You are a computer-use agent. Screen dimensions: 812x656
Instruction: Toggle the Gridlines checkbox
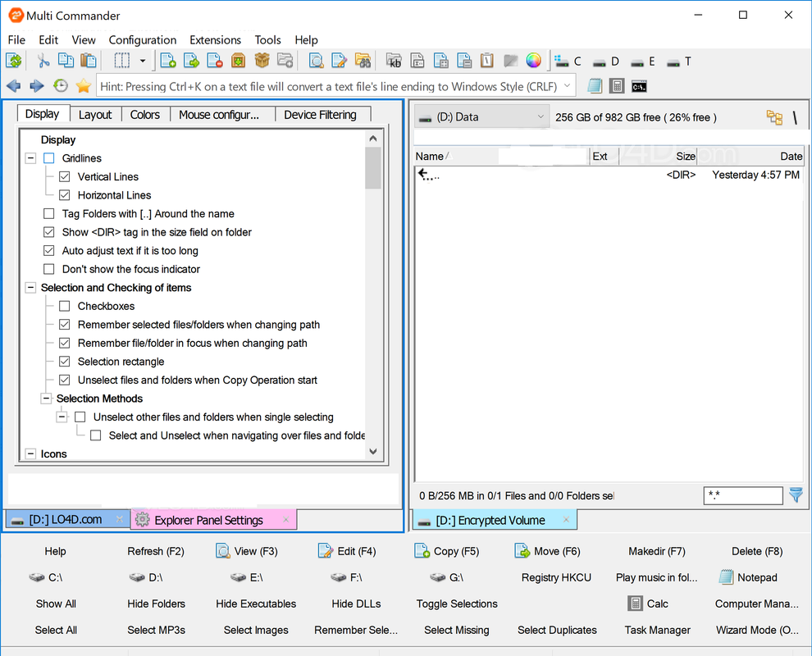pyautogui.click(x=48, y=158)
